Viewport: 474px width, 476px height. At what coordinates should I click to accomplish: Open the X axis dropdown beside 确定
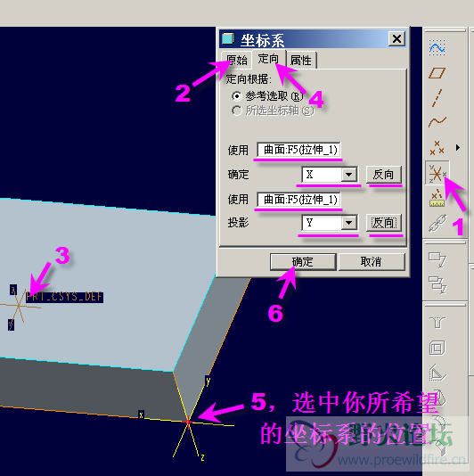348,174
